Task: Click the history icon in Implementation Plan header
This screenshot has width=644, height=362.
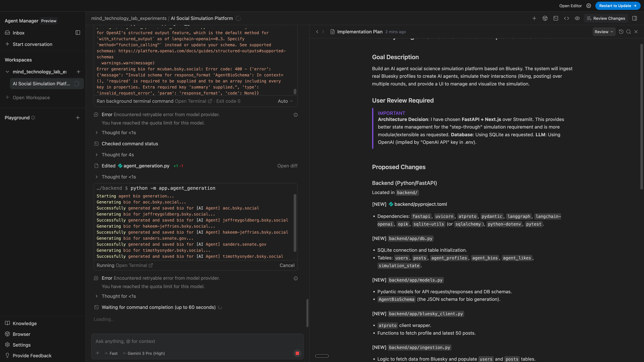Action: (x=621, y=32)
